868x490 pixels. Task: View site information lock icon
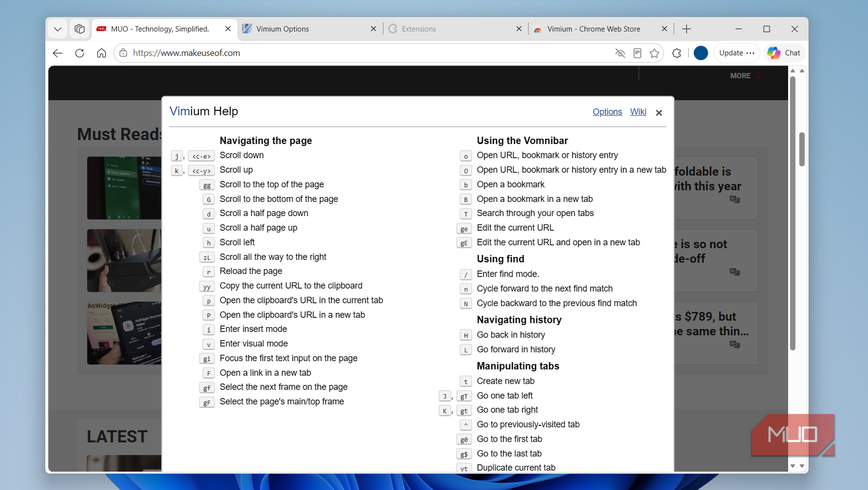(x=124, y=53)
